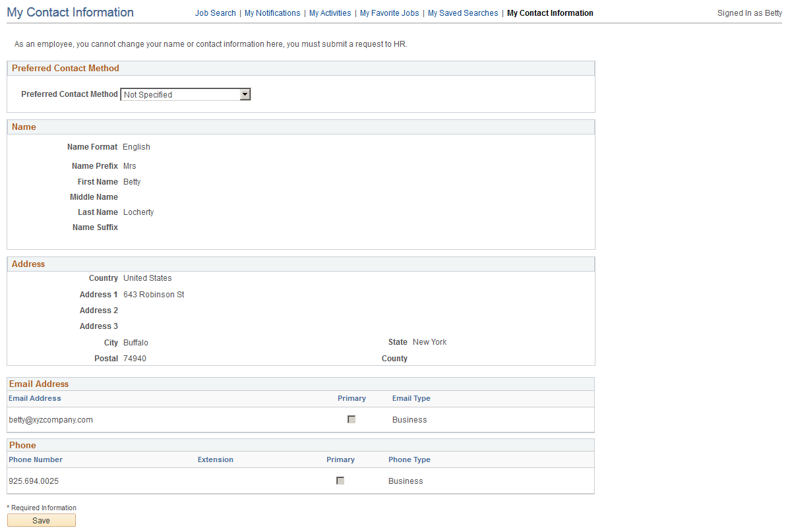
Task: Open My Saved Searches
Action: click(463, 13)
